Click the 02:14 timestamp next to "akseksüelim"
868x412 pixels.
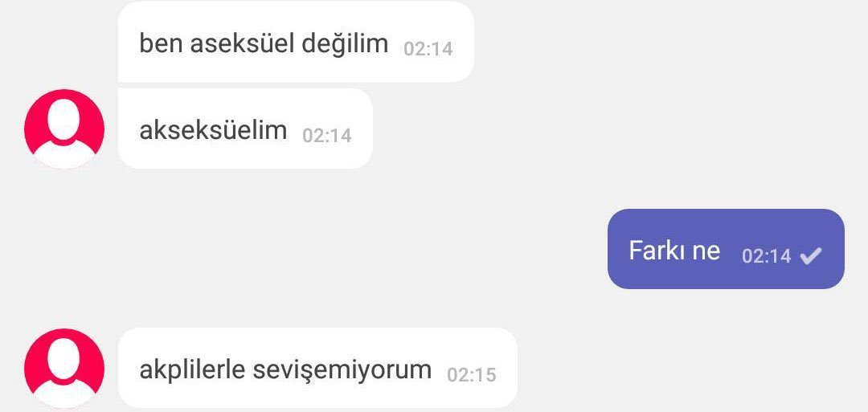(x=326, y=136)
